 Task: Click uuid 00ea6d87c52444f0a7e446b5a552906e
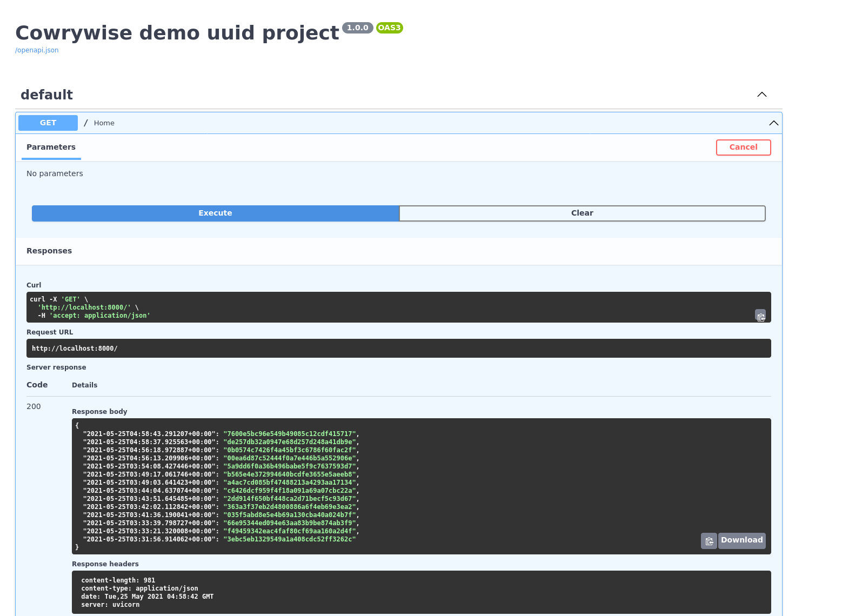[x=290, y=458]
